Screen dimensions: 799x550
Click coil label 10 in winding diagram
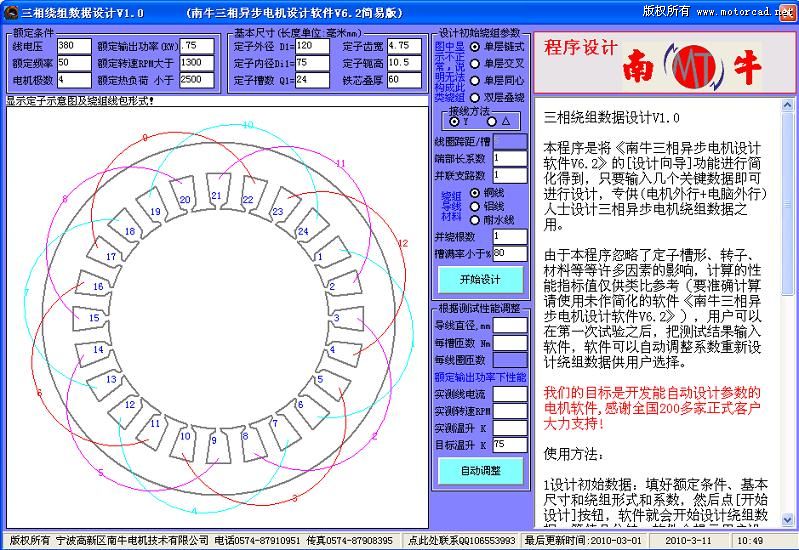coord(248,125)
